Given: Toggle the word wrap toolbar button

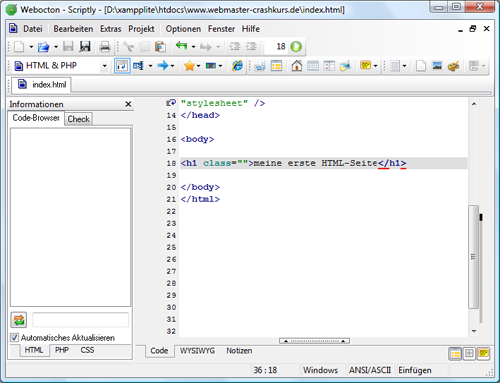Looking at the screenshot, I should point(122,66).
